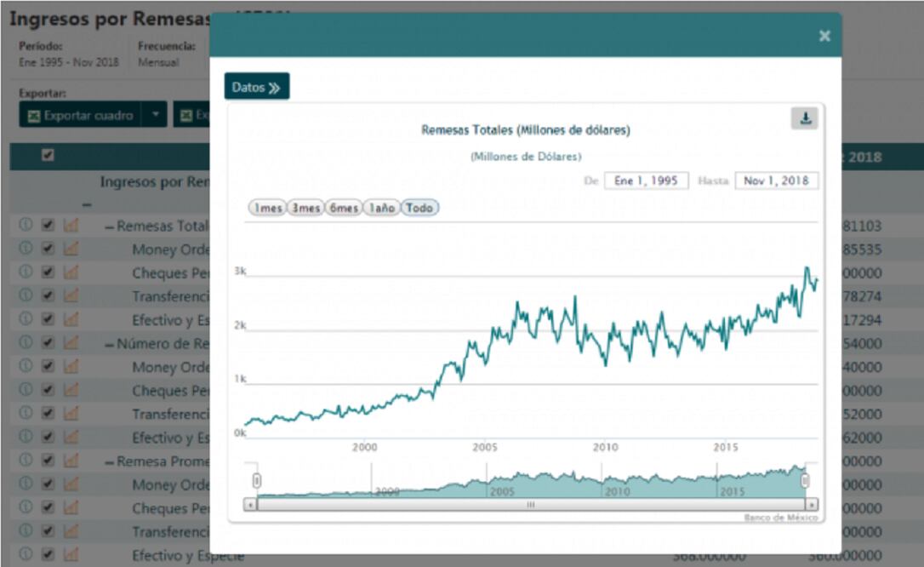Click Excel icon on Exportar cuadro button
This screenshot has width=924, height=567.
[34, 115]
